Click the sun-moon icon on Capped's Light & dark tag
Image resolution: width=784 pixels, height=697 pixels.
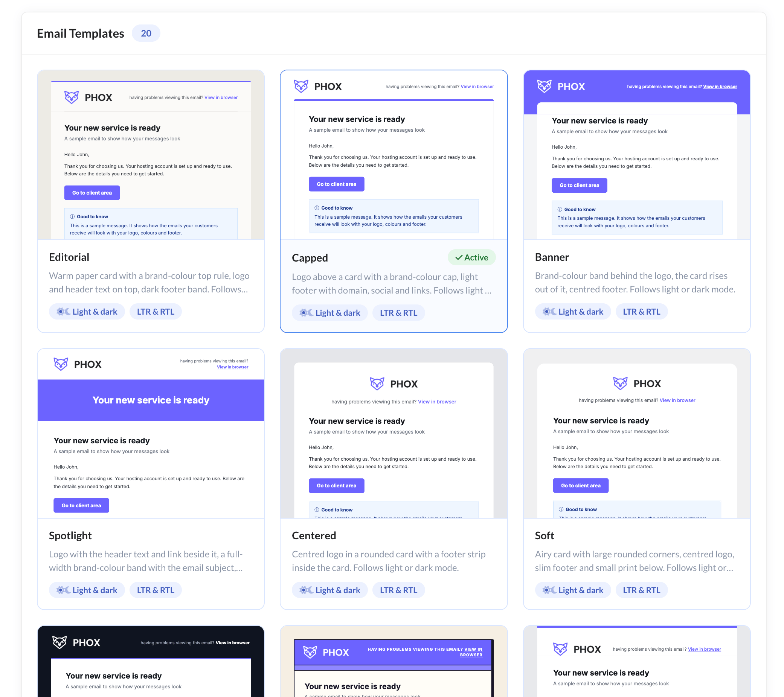307,313
